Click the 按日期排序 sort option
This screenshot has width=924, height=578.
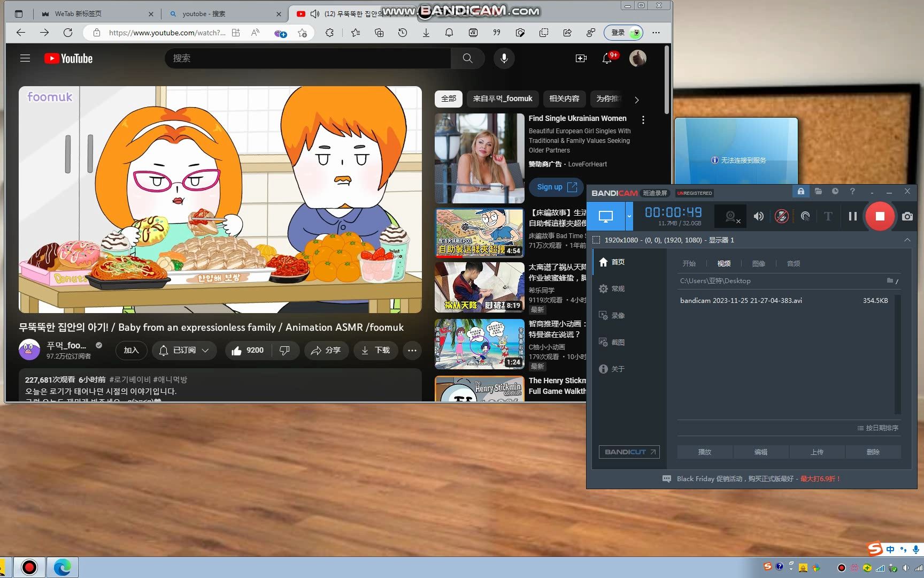click(x=877, y=428)
